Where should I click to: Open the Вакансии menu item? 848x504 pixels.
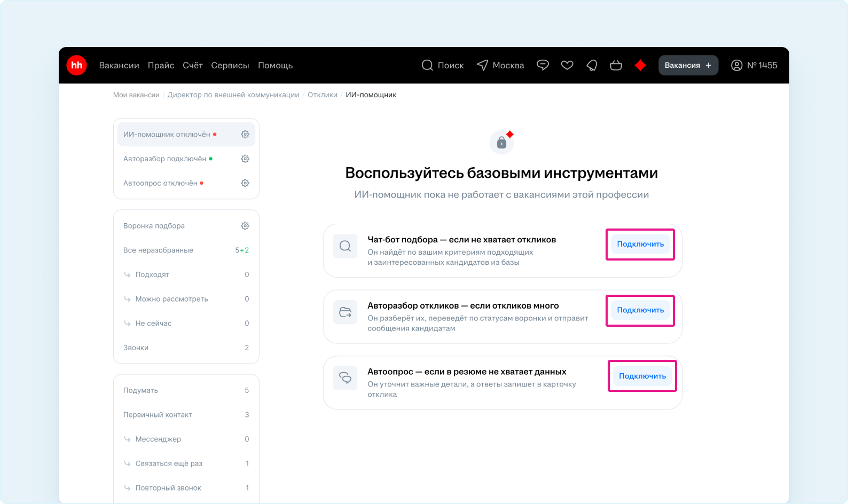pos(119,65)
